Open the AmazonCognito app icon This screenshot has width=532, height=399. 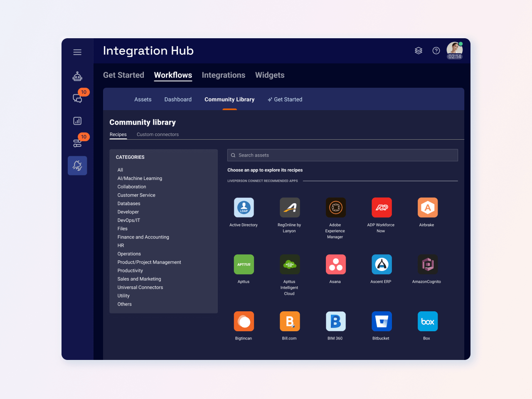pos(428,264)
